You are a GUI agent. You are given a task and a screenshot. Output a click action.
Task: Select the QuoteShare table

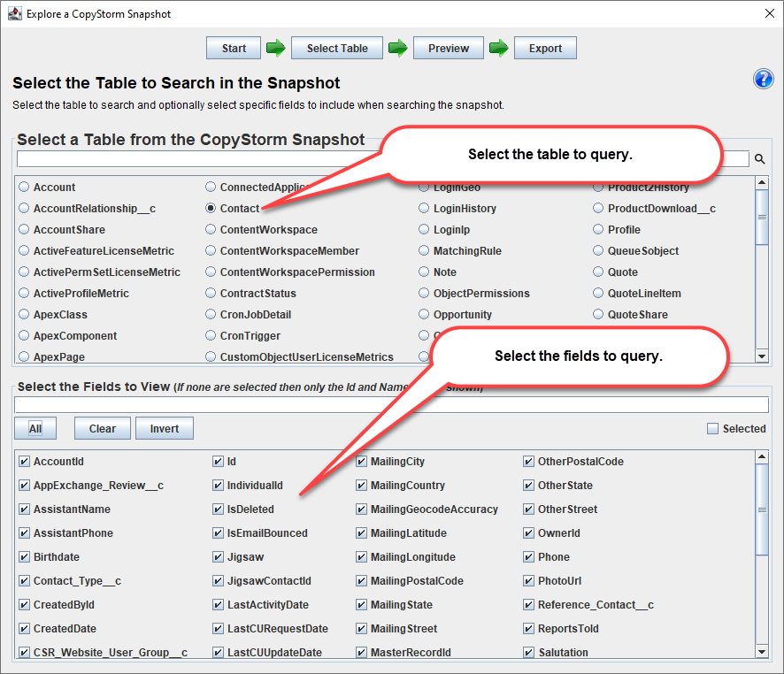pos(598,314)
